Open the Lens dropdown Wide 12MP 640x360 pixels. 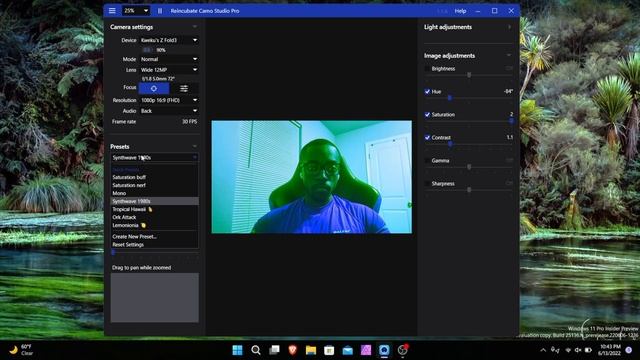[169, 70]
